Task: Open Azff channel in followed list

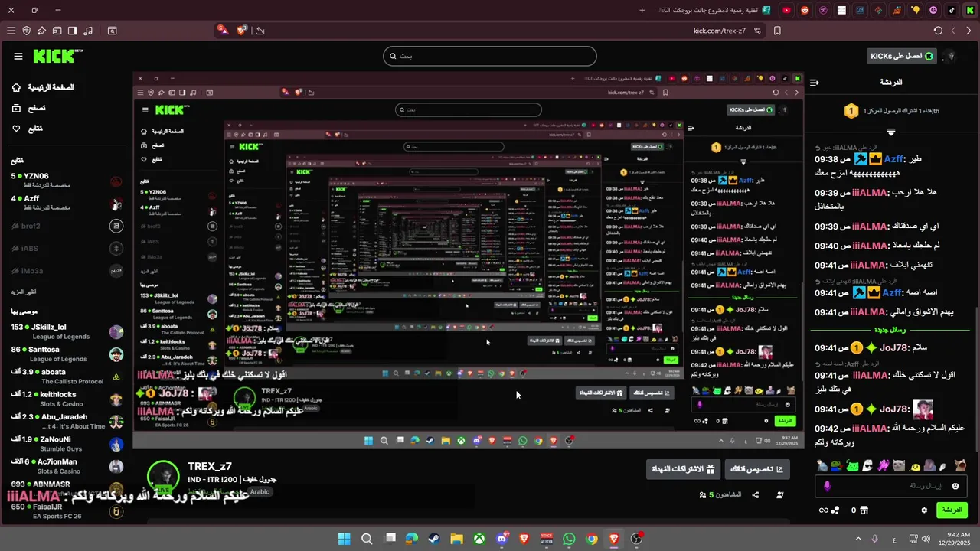Action: click(x=66, y=204)
